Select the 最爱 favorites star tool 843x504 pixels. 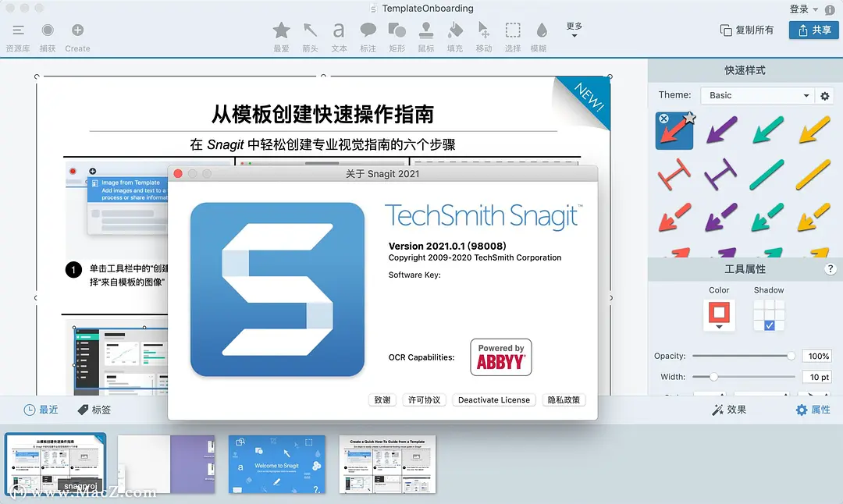tap(281, 37)
